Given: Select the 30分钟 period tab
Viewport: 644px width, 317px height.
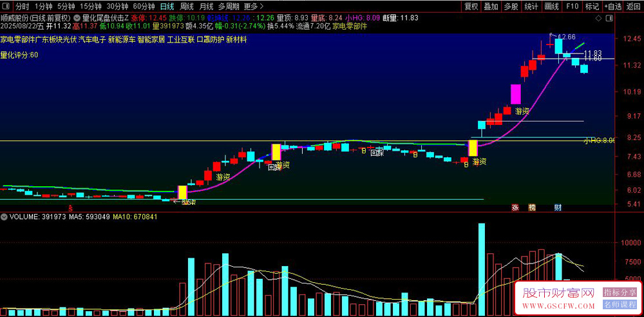Looking at the screenshot, I should tap(118, 6).
